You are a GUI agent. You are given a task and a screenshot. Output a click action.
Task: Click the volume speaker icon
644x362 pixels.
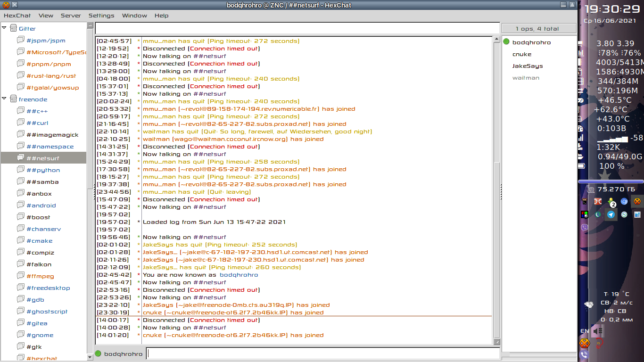598,331
